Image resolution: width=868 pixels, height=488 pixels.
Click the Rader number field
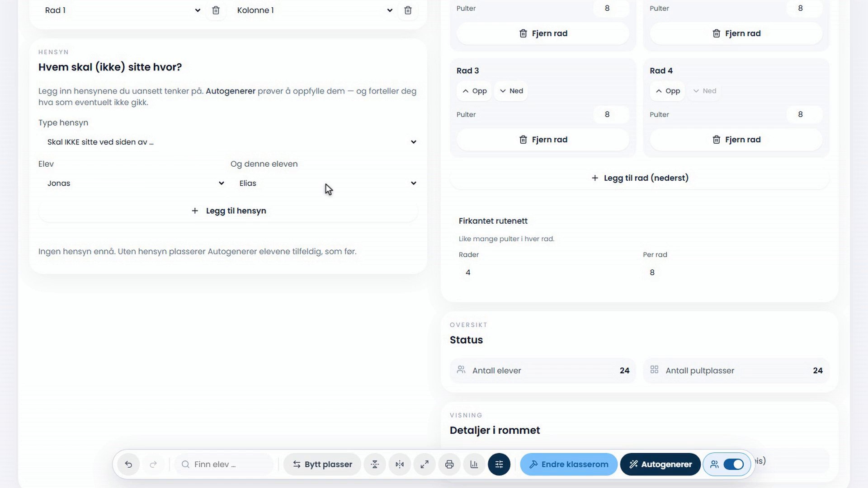tap(547, 272)
